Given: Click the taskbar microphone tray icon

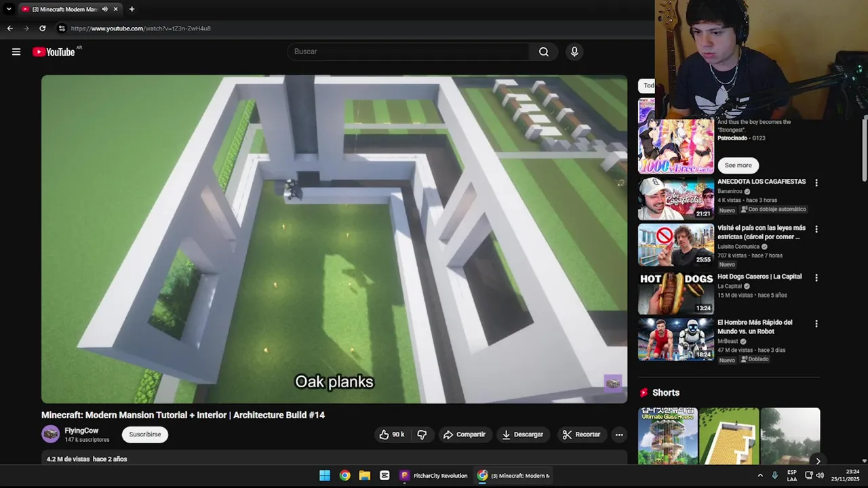Looking at the screenshot, I should click(774, 476).
